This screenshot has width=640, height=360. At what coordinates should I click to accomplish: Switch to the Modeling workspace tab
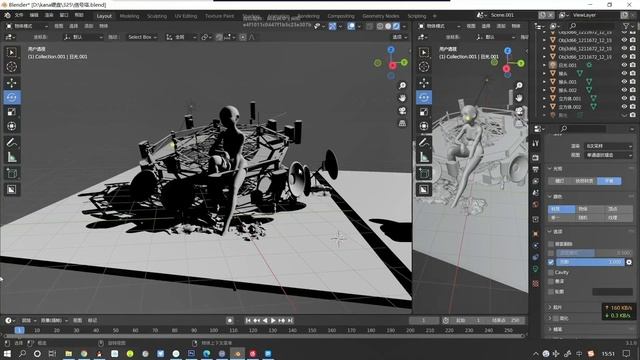129,16
